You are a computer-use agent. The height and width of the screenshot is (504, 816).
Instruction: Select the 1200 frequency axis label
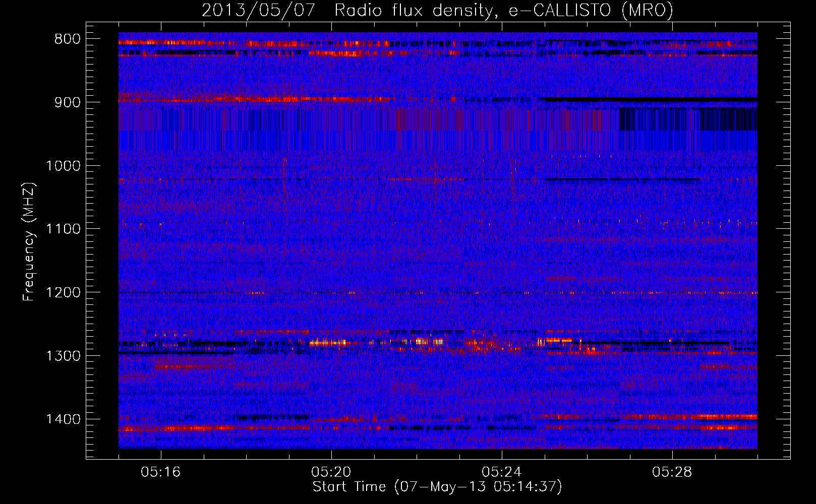pos(63,293)
